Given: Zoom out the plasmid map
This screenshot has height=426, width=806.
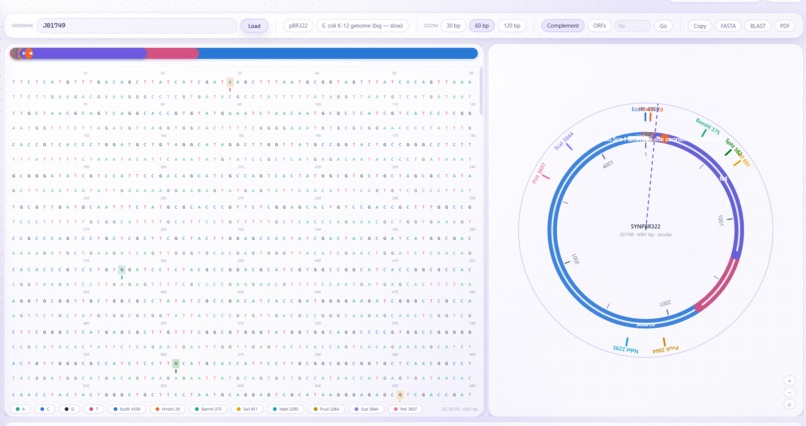Looking at the screenshot, I should (790, 393).
